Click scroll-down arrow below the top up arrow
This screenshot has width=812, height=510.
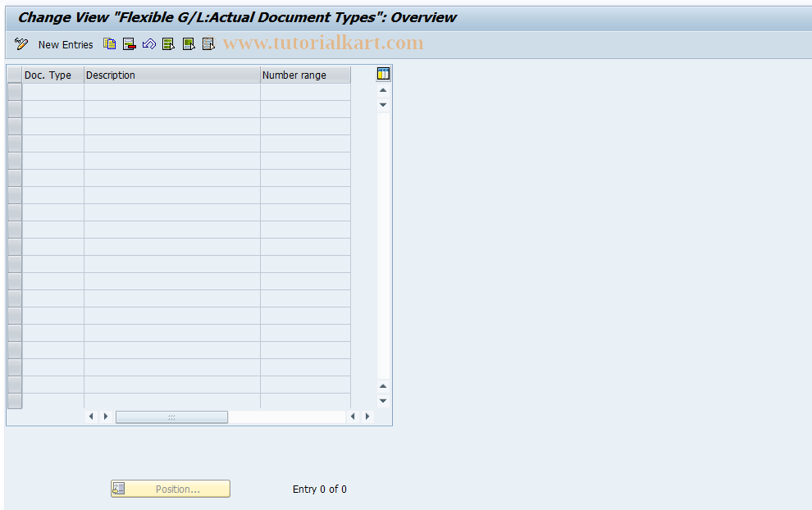pyautogui.click(x=383, y=105)
